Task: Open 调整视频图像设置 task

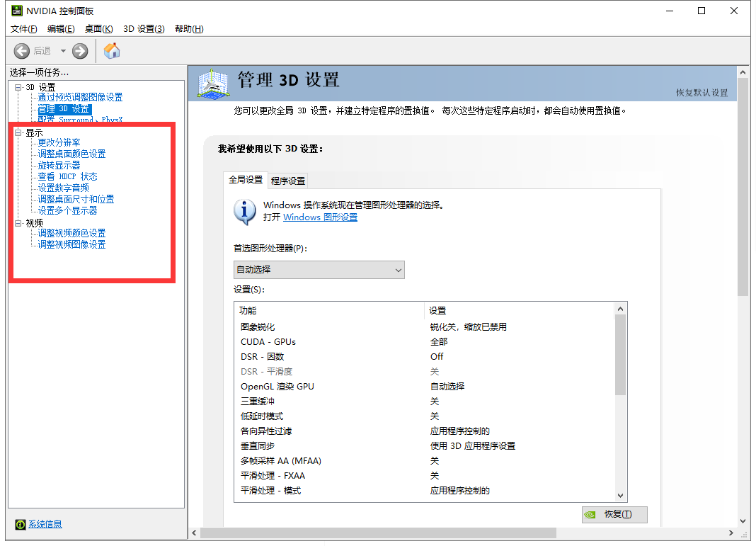Action: [71, 244]
